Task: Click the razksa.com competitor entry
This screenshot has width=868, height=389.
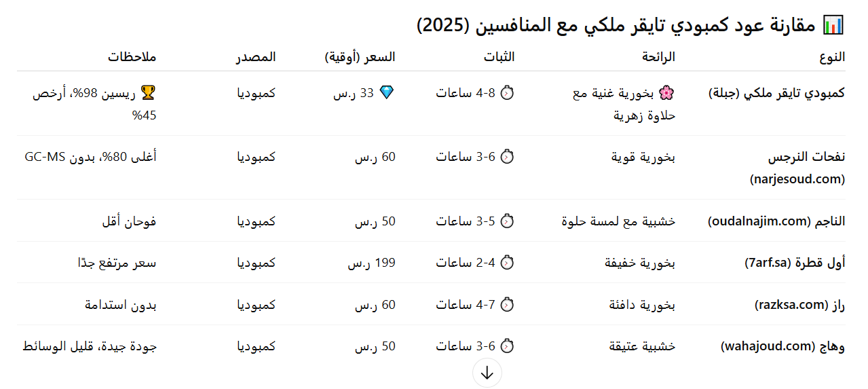Action: (800, 305)
